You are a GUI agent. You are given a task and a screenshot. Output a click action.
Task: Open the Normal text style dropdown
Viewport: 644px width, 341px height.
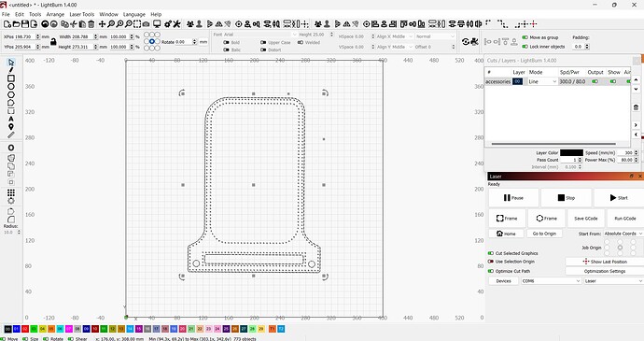click(435, 36)
